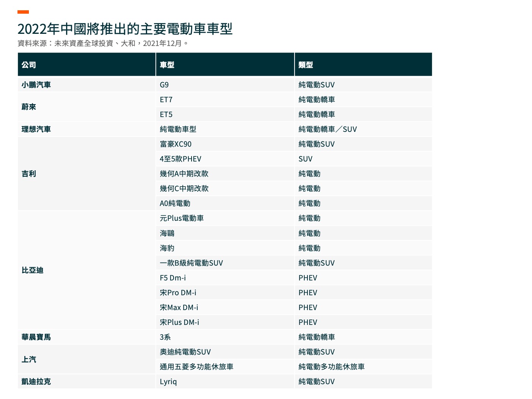Image resolution: width=532 pixels, height=399 pixels.
Task: Click the 車型 column header
Action: (x=225, y=65)
